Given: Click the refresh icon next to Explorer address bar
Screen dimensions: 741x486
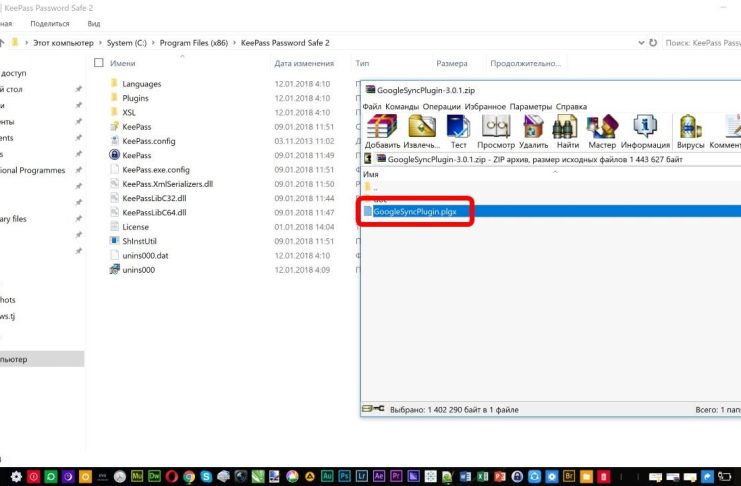Looking at the screenshot, I should [653, 43].
